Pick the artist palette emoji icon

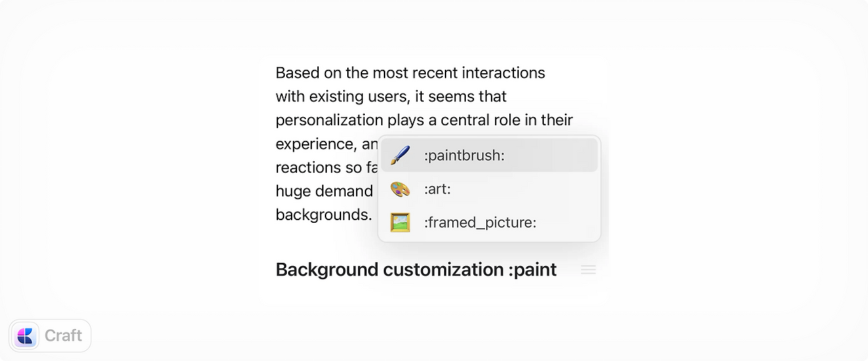point(400,189)
